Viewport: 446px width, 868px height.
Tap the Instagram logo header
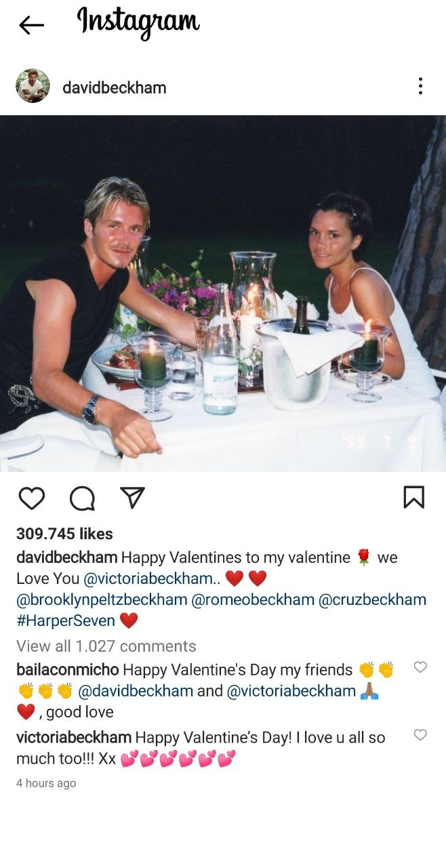(x=138, y=22)
